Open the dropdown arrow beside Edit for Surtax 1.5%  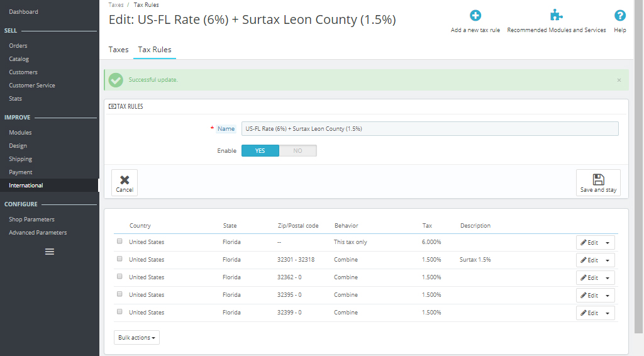coord(608,260)
